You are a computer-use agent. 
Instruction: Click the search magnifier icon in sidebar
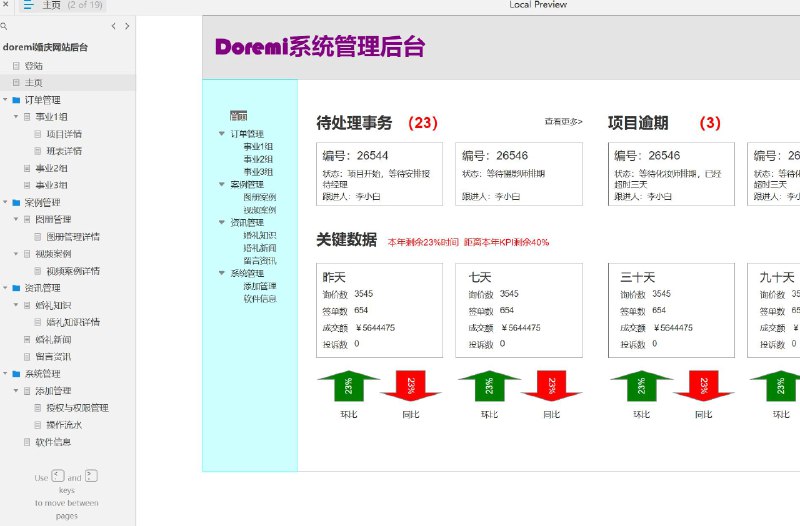(4, 26)
